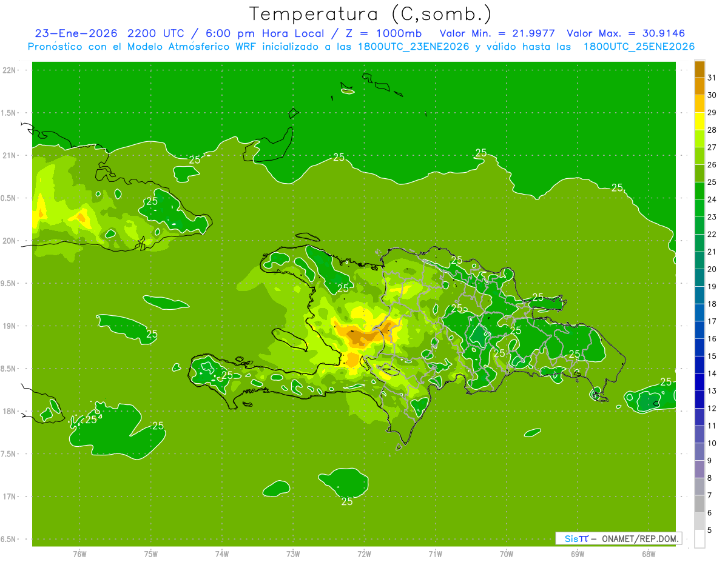Pick the legend swatch between 29 and 30
Image resolution: width=728 pixels, height=562 pixels.
(x=699, y=104)
